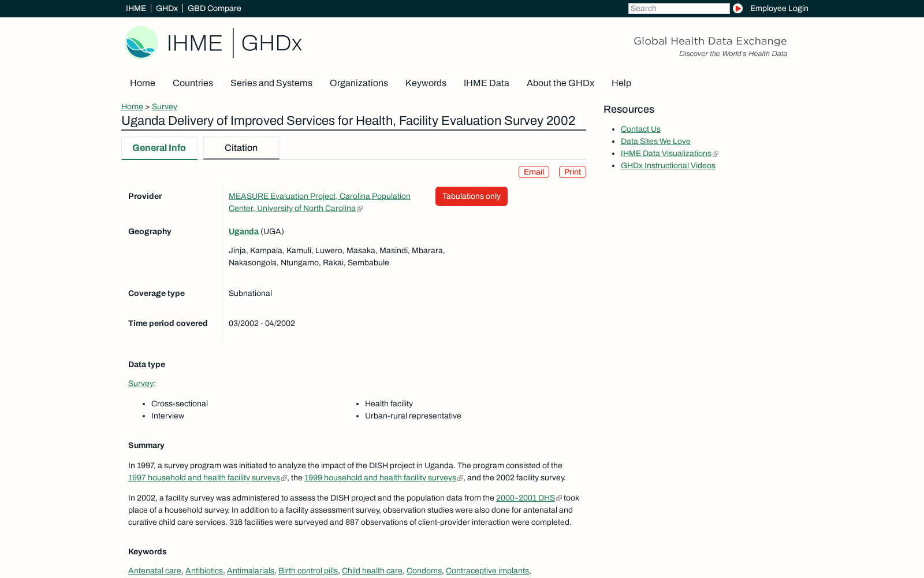
Task: Open GBD Compare in the top bar
Action: (x=214, y=8)
